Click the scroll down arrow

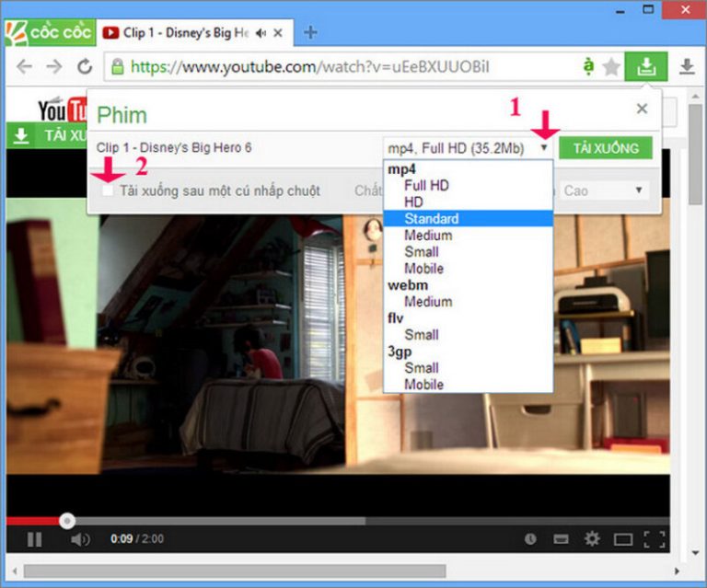[696, 553]
